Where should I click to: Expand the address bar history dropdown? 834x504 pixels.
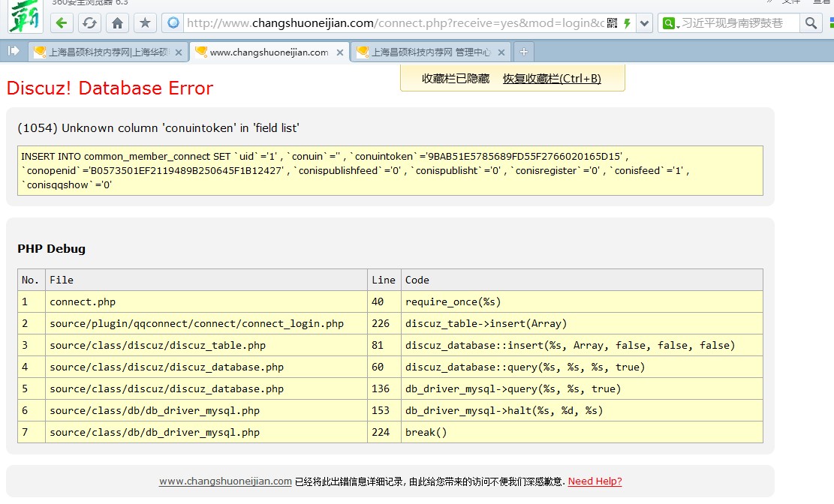pos(644,23)
